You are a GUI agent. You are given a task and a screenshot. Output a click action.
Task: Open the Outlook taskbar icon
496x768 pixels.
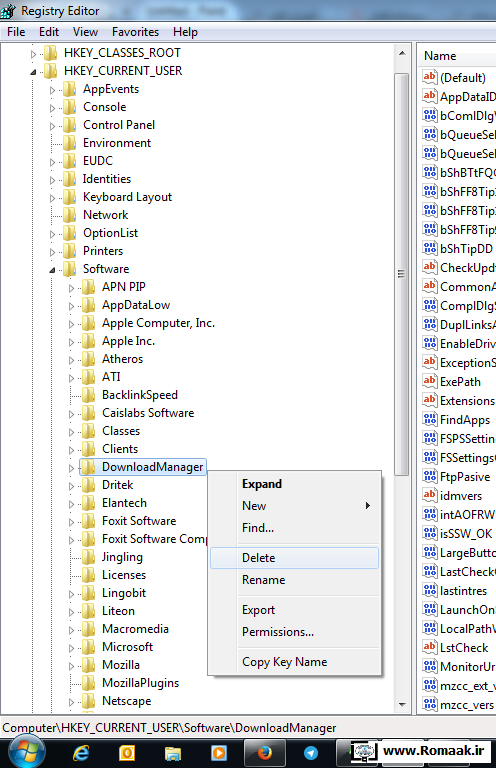coord(127,753)
